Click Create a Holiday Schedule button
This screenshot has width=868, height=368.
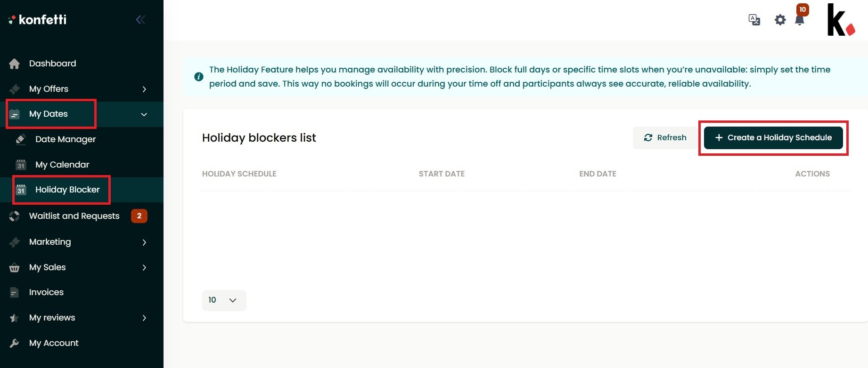(x=773, y=138)
